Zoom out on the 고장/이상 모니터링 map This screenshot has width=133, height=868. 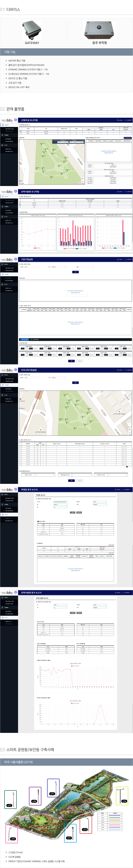[x=83, y=181]
